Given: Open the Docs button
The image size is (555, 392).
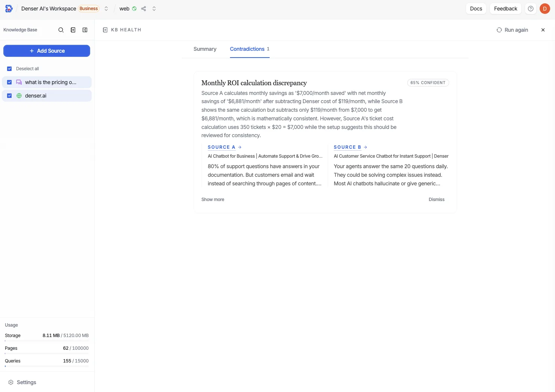Looking at the screenshot, I should (476, 9).
